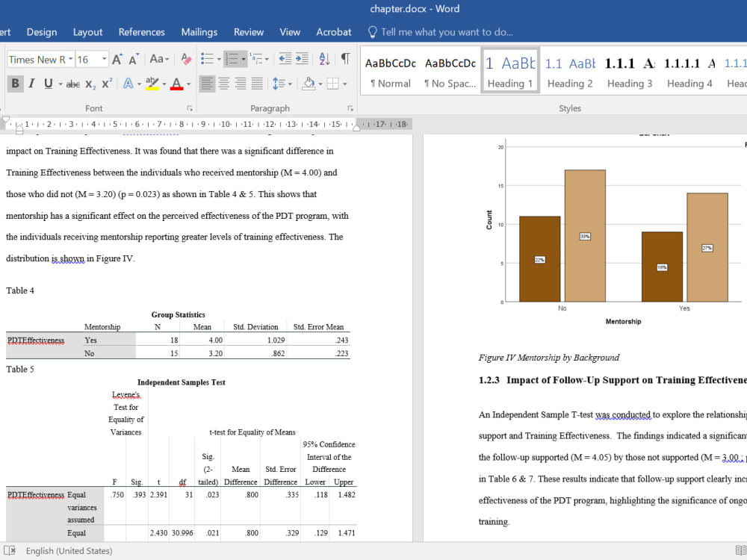Apply multilevel list icon
The width and height of the screenshot is (747, 560).
[256, 59]
